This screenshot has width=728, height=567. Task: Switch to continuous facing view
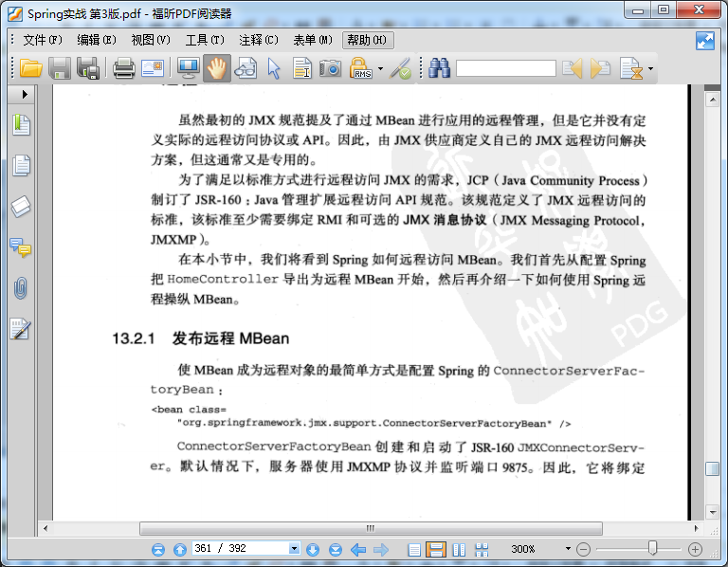(x=482, y=550)
